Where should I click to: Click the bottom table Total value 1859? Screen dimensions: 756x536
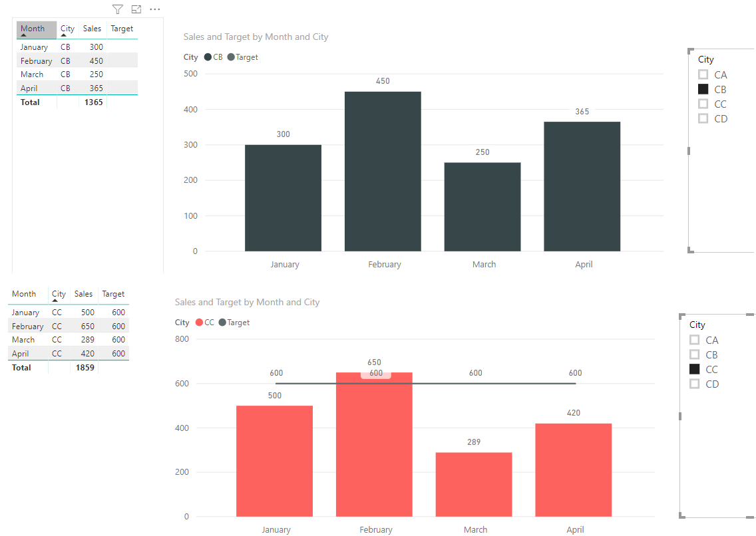[x=85, y=368]
